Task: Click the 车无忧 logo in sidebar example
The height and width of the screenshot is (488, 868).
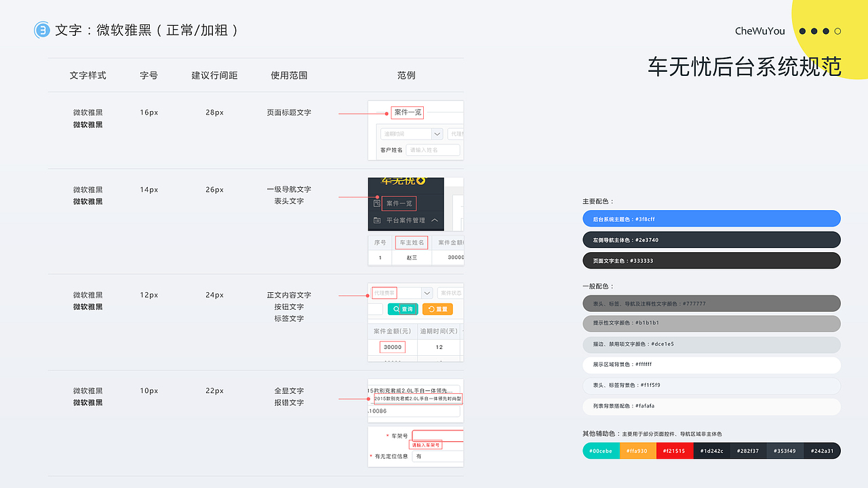Action: (404, 181)
